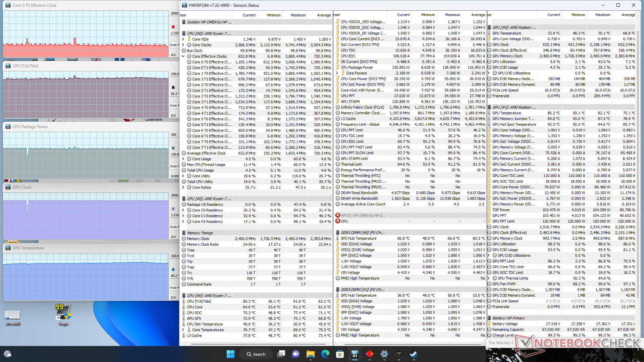Select the CPU Package Power sensor row
Image resolution: width=644 pixels, height=362 pixels.
click(x=357, y=67)
